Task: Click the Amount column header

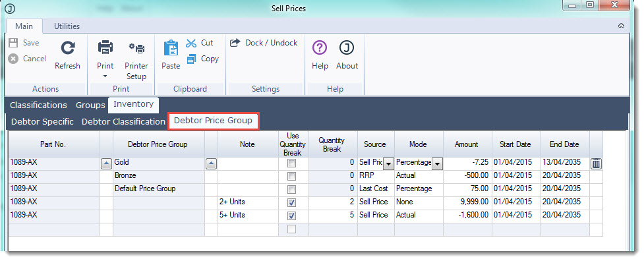Action: click(x=467, y=144)
